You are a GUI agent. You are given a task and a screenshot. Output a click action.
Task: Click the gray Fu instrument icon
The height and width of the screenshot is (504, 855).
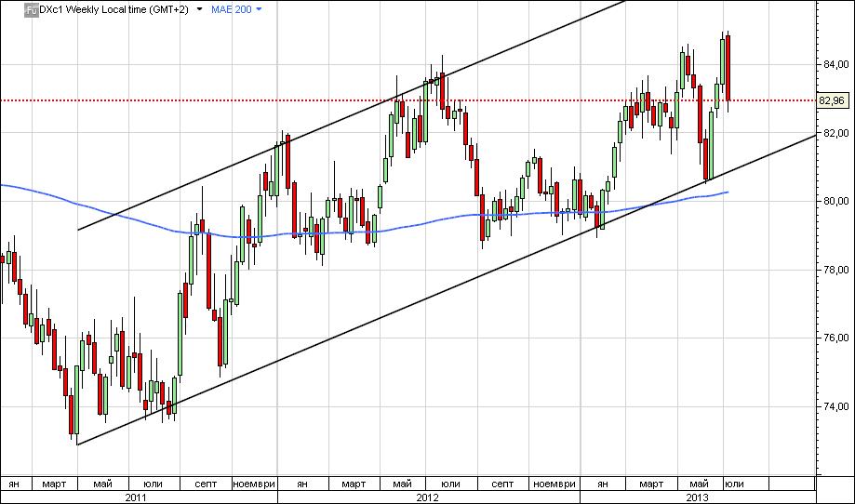coord(32,9)
